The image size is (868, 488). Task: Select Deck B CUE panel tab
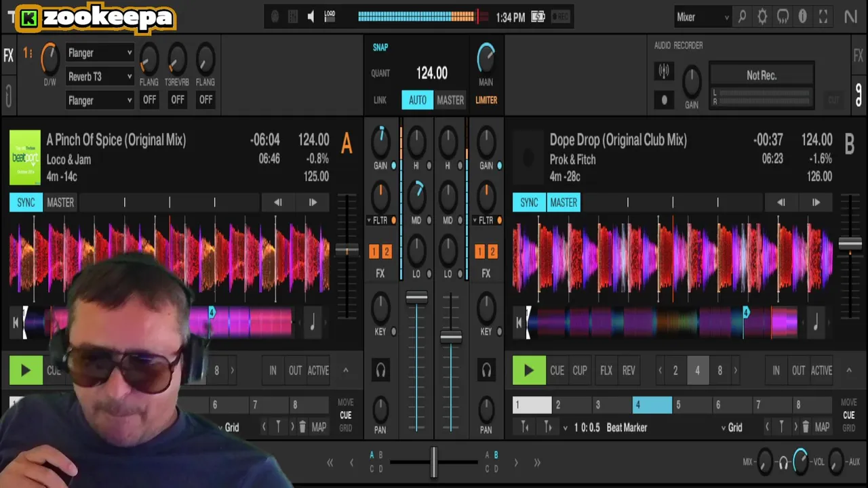(848, 415)
